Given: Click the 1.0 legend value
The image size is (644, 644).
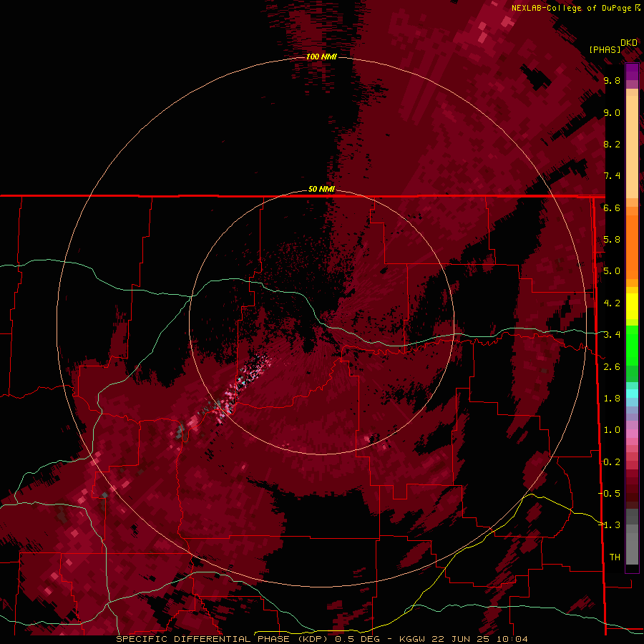Looking at the screenshot, I should (612, 430).
